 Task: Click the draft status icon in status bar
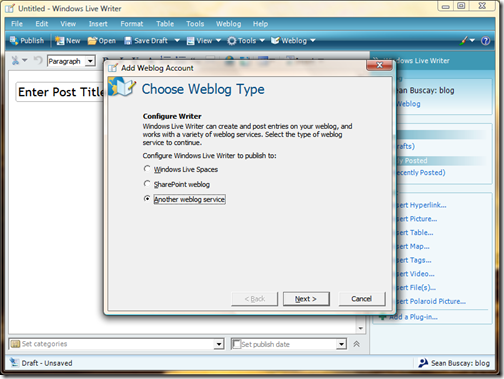14,362
